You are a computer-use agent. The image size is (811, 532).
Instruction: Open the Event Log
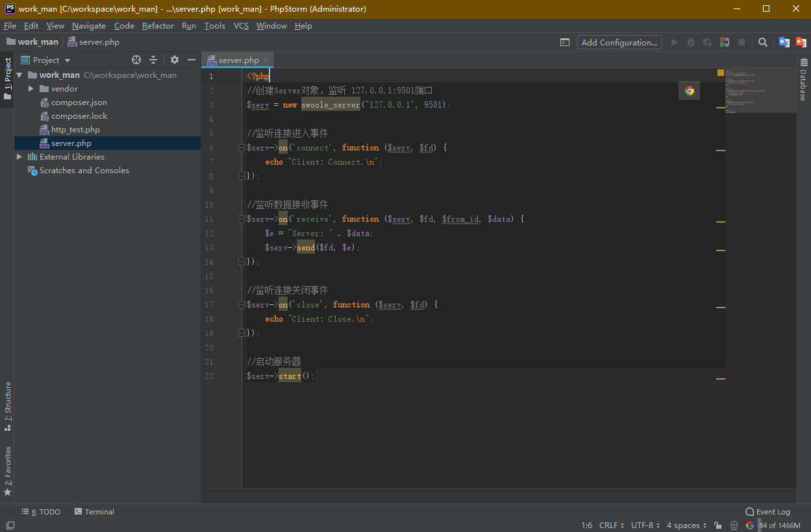click(x=767, y=512)
